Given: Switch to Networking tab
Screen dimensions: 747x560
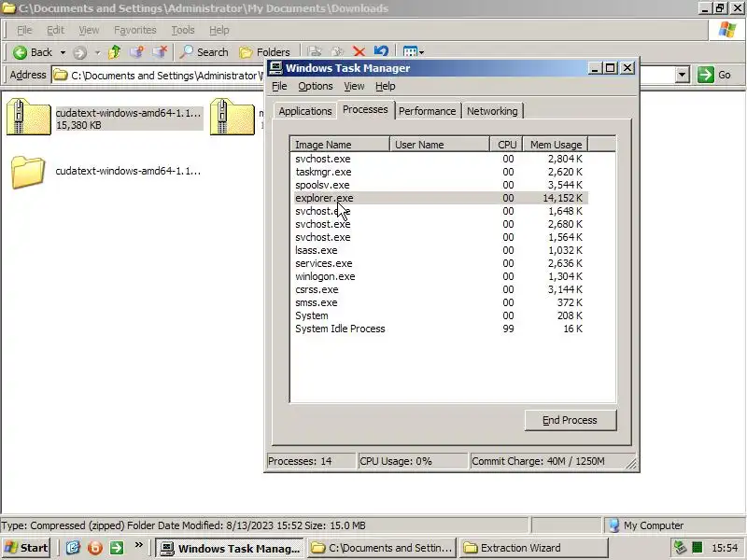Looking at the screenshot, I should tap(492, 111).
